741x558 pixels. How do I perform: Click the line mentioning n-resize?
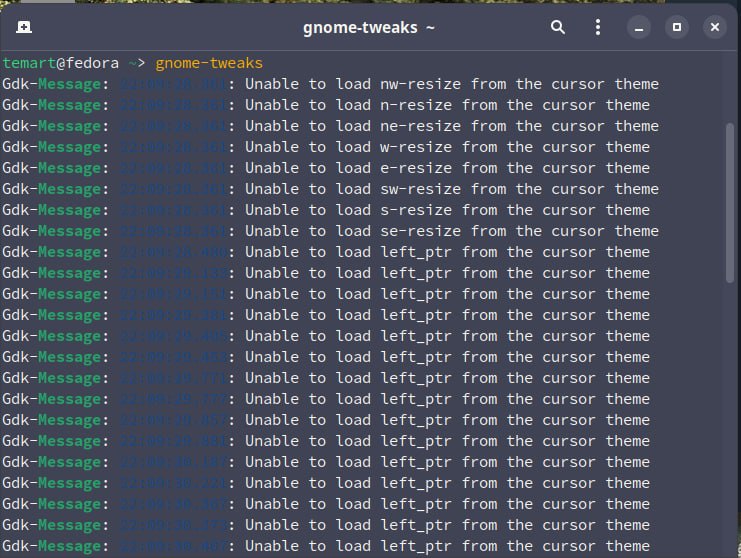tap(326, 105)
